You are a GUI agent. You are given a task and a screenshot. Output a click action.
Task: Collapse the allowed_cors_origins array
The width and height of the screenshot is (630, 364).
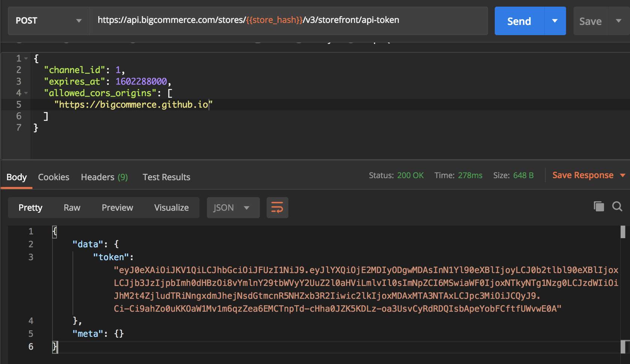[25, 92]
